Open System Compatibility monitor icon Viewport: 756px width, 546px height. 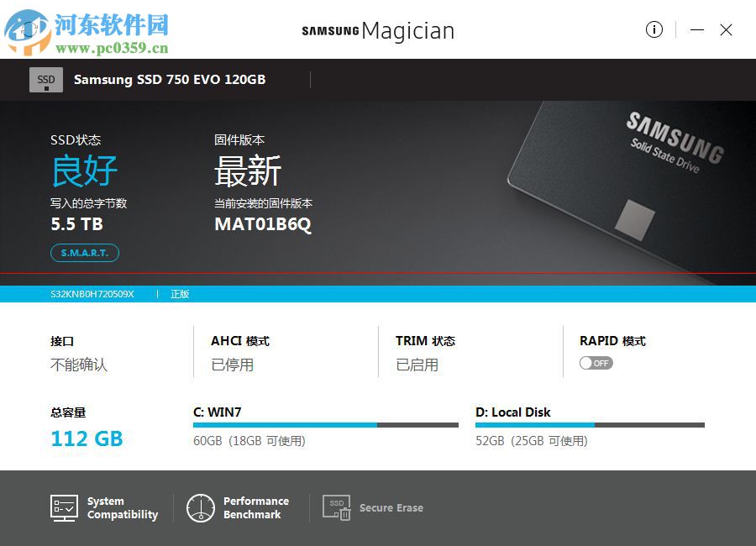click(64, 508)
